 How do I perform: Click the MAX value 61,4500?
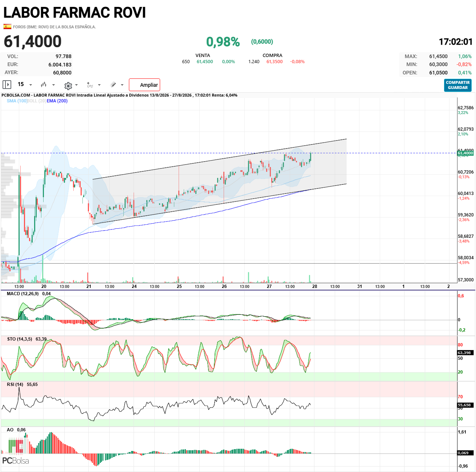pos(438,56)
